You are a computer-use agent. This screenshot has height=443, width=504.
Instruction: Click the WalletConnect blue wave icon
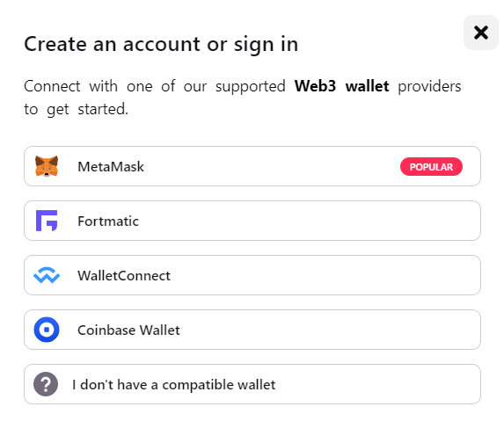47,275
